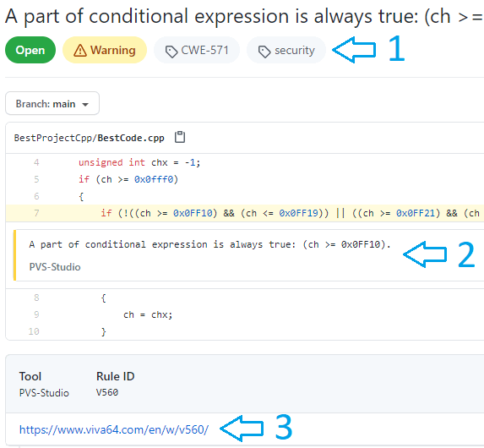Image resolution: width=484 pixels, height=448 pixels.
Task: Expand the branch selector caret arrow
Action: point(85,105)
